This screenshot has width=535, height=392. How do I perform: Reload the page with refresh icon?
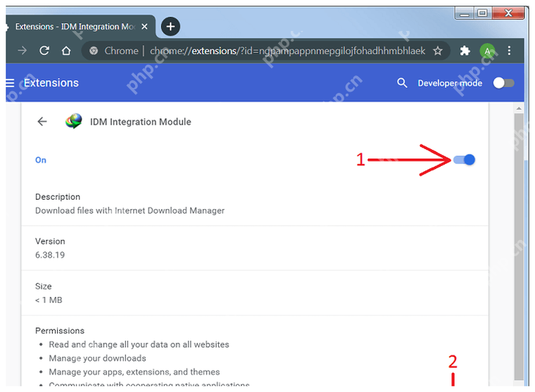tap(44, 51)
